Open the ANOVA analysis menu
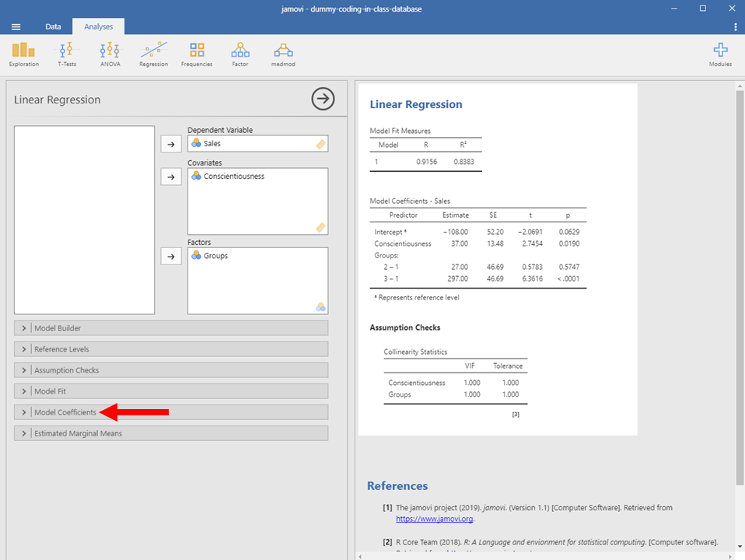 pos(110,54)
